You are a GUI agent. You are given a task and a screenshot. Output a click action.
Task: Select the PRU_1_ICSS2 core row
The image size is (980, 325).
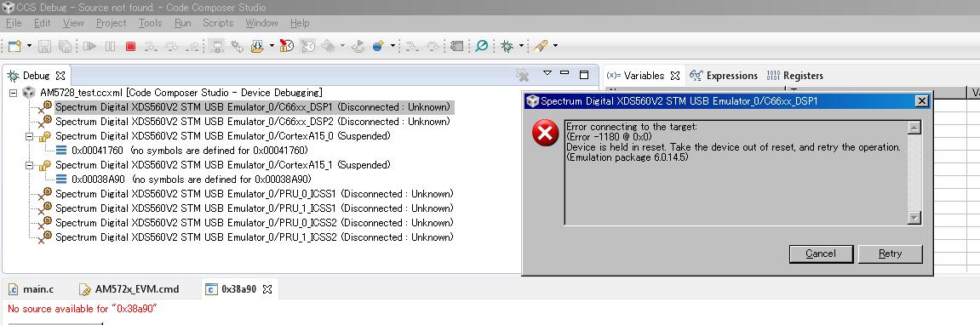tap(246, 237)
